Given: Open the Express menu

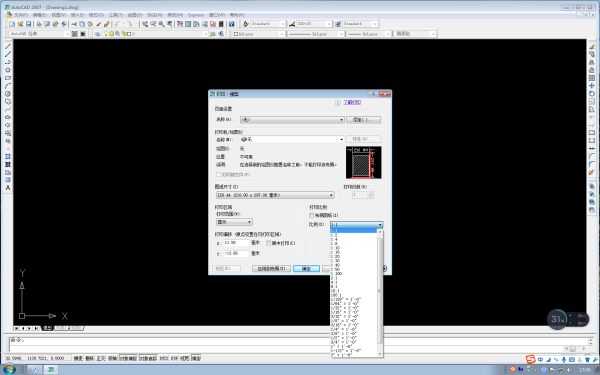Looking at the screenshot, I should point(196,15).
